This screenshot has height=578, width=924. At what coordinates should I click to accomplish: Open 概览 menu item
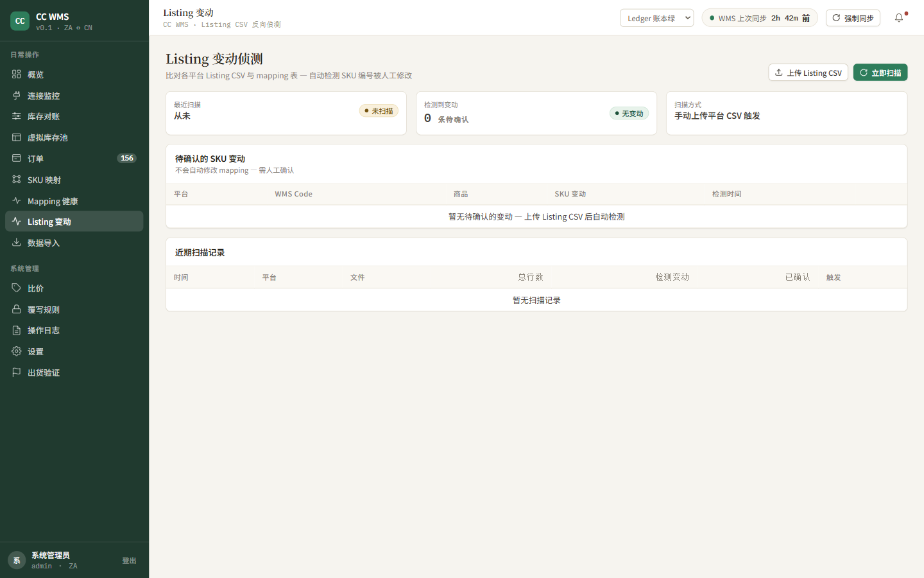(74, 74)
